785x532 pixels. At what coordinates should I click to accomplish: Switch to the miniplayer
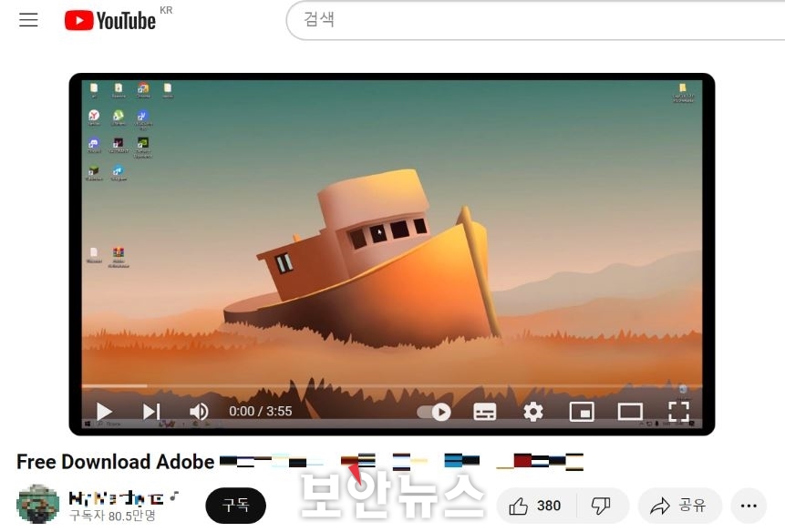click(582, 412)
